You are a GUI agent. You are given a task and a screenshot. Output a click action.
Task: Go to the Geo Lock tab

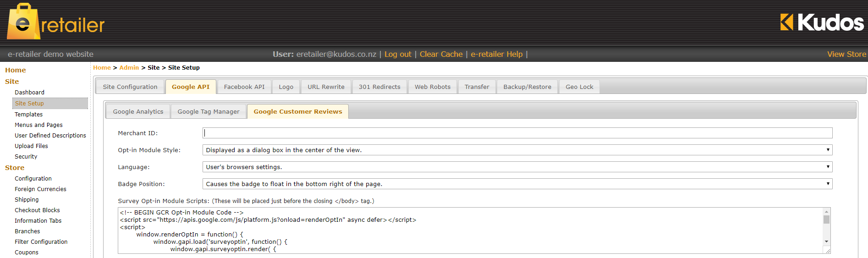(x=579, y=87)
